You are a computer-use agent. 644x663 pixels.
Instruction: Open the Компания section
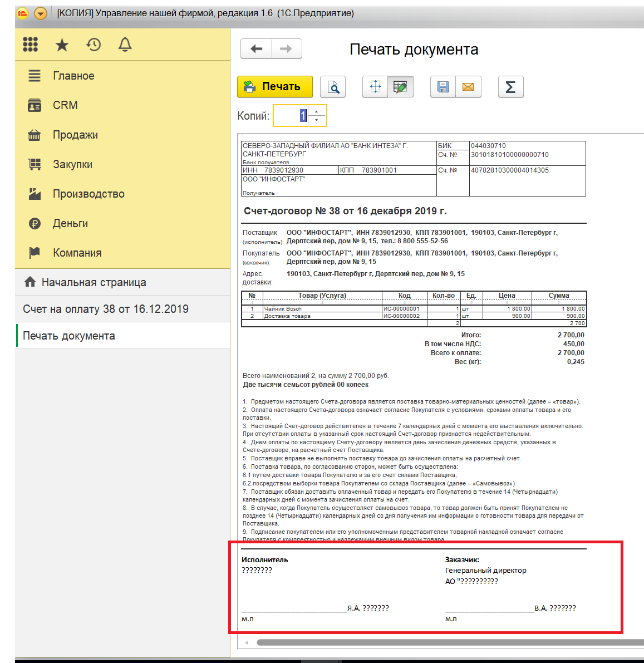(x=122, y=253)
